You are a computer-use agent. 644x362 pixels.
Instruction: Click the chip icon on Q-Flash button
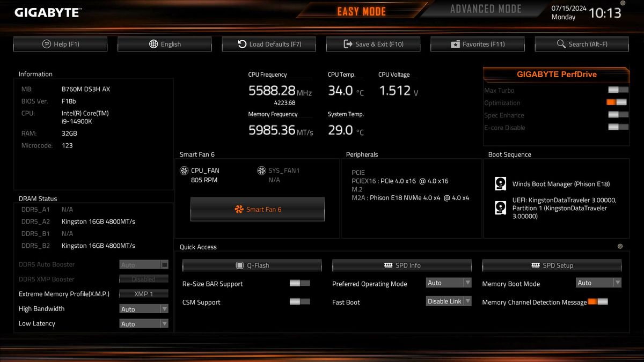pyautogui.click(x=240, y=265)
